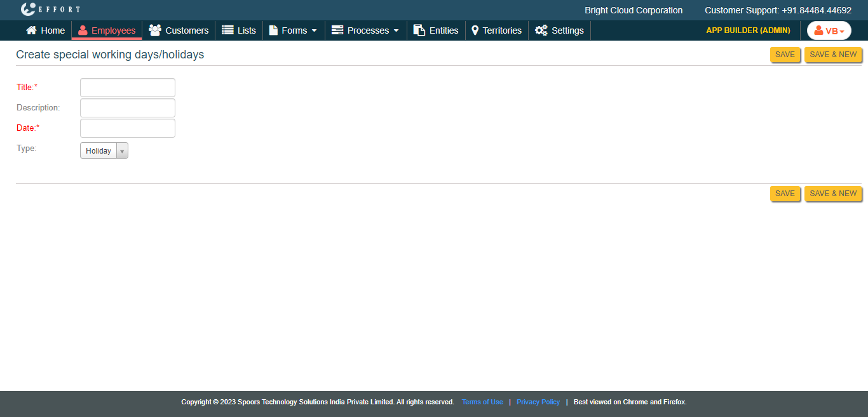The height and width of the screenshot is (417, 868).
Task: Click the bottom SAVE & NEW button
Action: coord(833,194)
